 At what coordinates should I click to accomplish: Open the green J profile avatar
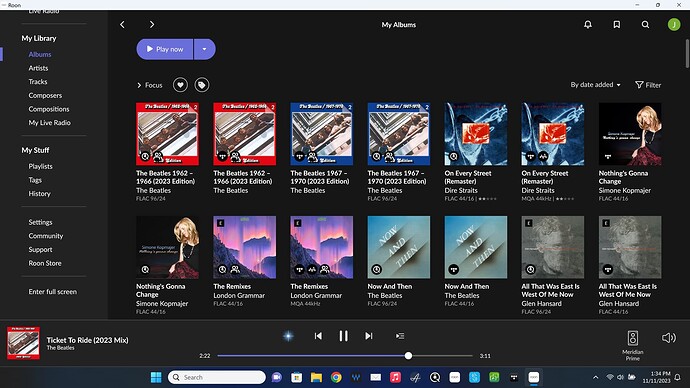(674, 25)
